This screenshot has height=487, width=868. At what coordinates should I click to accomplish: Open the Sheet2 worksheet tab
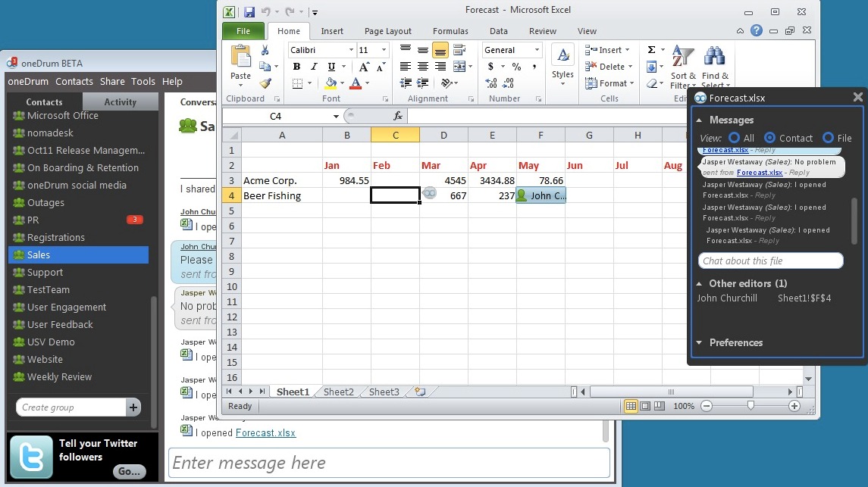[x=338, y=392]
